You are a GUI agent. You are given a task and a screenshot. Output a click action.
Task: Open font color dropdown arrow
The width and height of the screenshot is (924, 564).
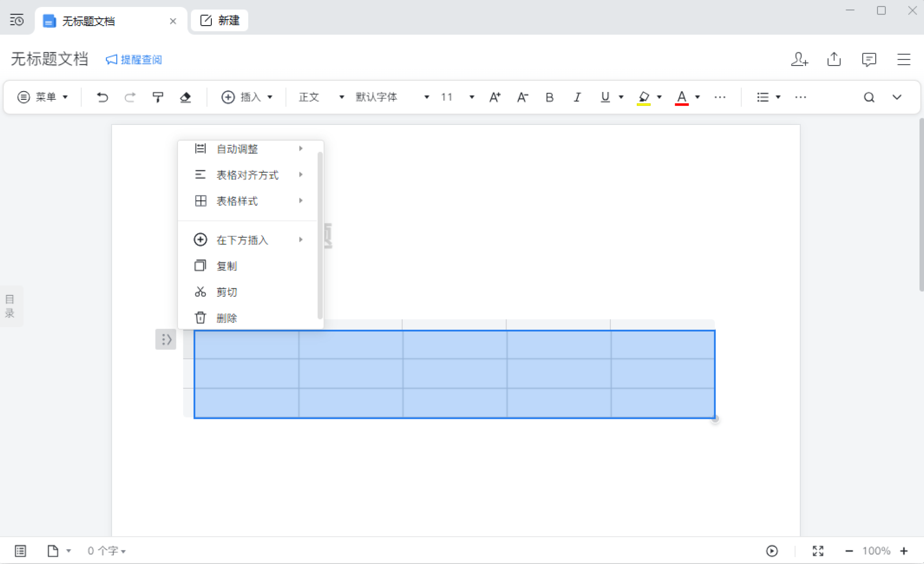click(697, 97)
